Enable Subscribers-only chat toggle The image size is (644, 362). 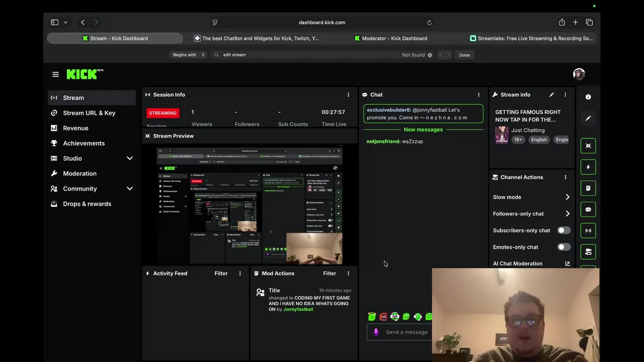[564, 230]
